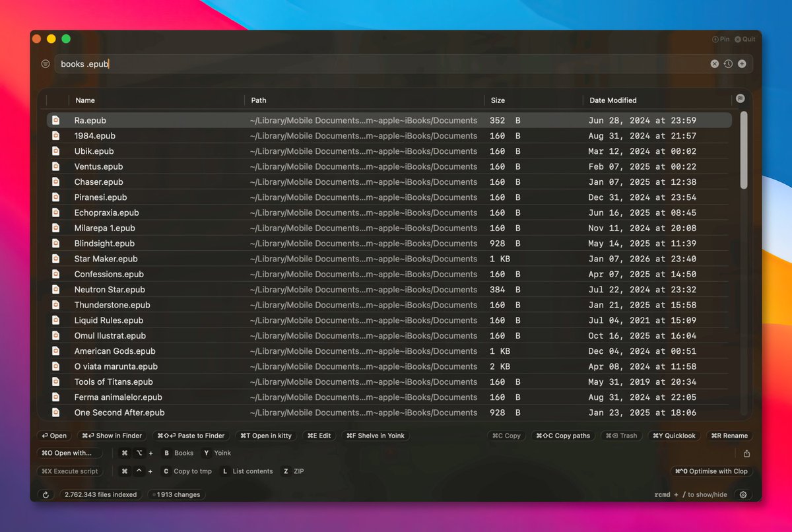Click the file icon of Star Maker.epub
The height and width of the screenshot is (532, 792).
click(x=56, y=259)
